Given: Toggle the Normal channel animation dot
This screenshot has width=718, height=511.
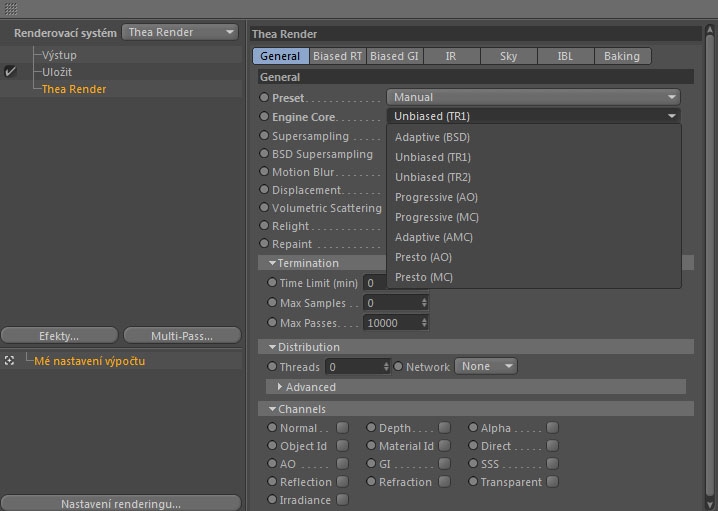Looking at the screenshot, I should click(x=272, y=427).
